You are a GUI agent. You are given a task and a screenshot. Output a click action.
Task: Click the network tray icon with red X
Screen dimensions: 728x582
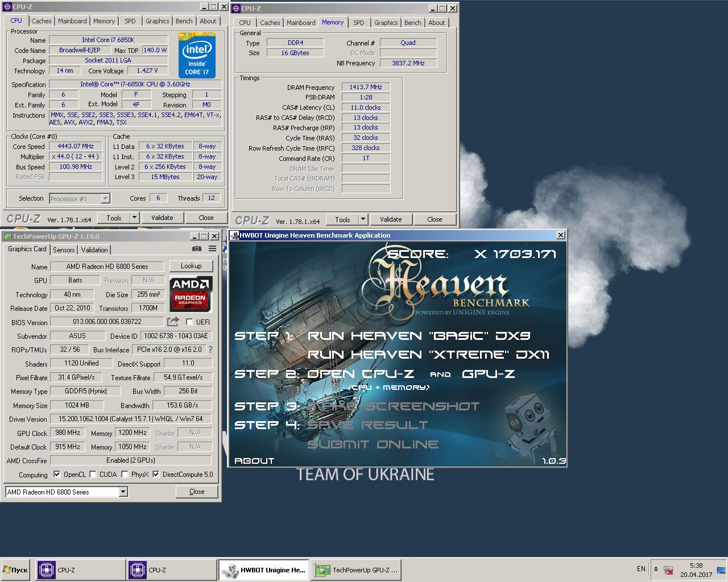(x=669, y=570)
